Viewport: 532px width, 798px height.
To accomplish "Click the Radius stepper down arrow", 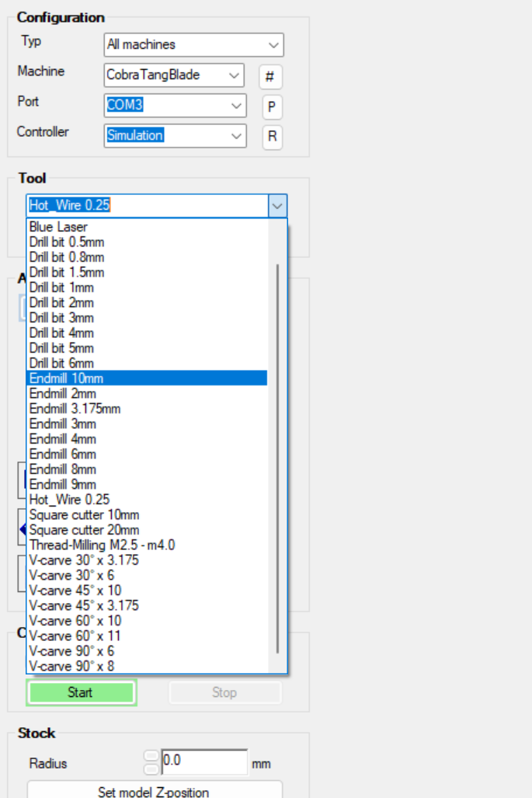I will 151,768.
